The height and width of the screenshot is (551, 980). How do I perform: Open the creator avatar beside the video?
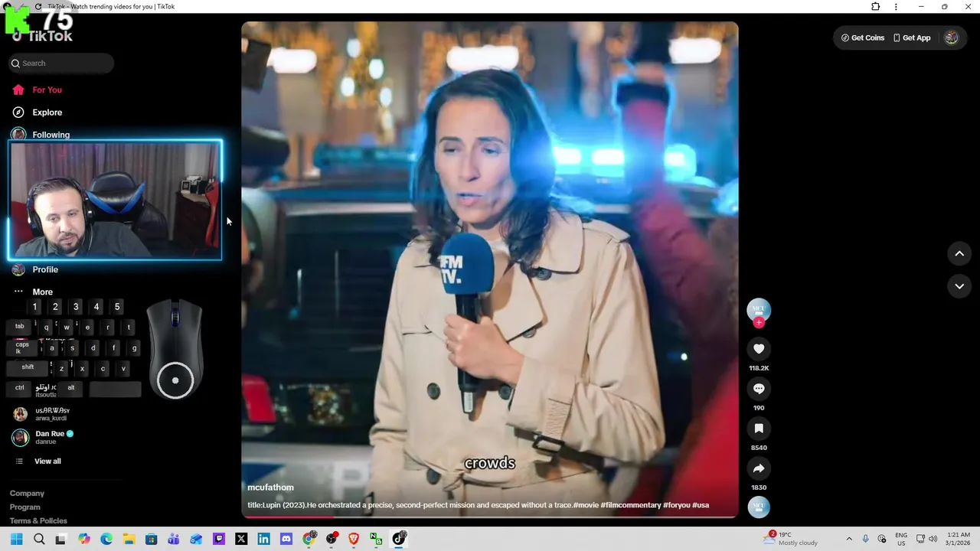coord(759,309)
